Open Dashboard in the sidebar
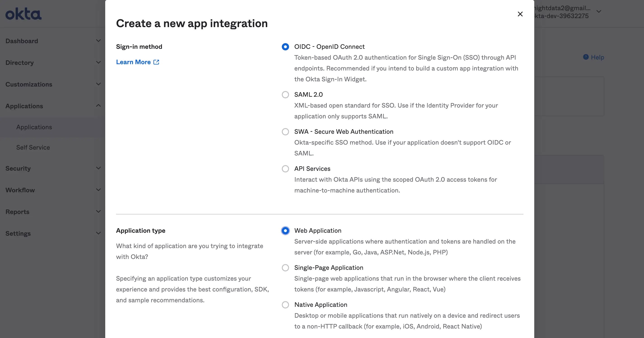This screenshot has width=644, height=338. (x=22, y=41)
